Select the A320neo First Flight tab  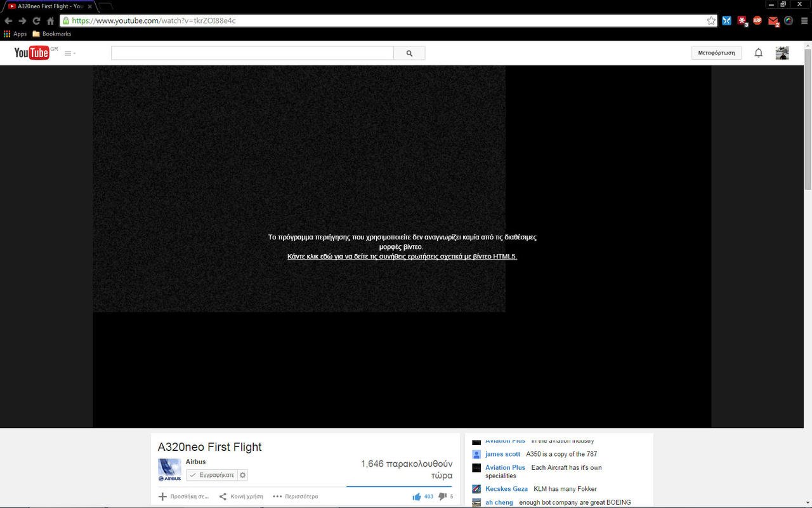click(x=49, y=6)
